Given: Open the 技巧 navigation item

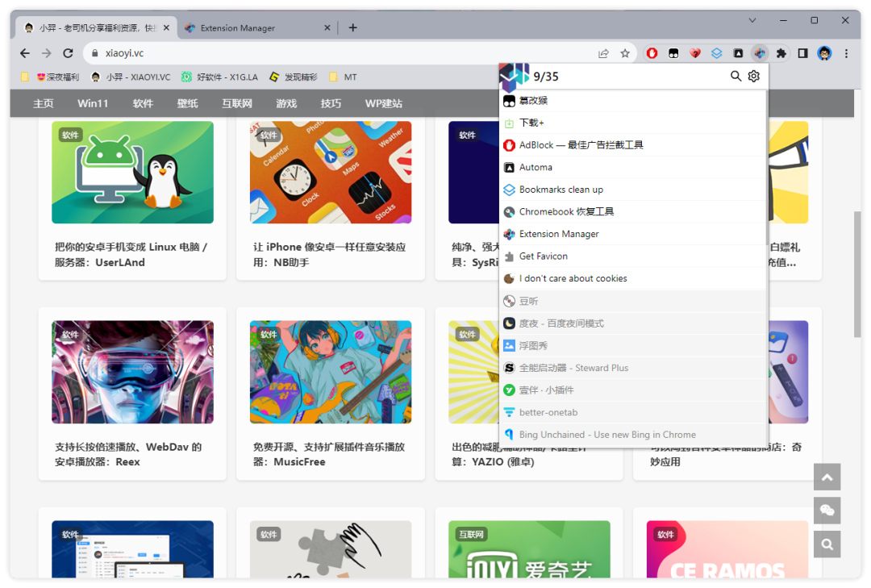Looking at the screenshot, I should coord(331,103).
